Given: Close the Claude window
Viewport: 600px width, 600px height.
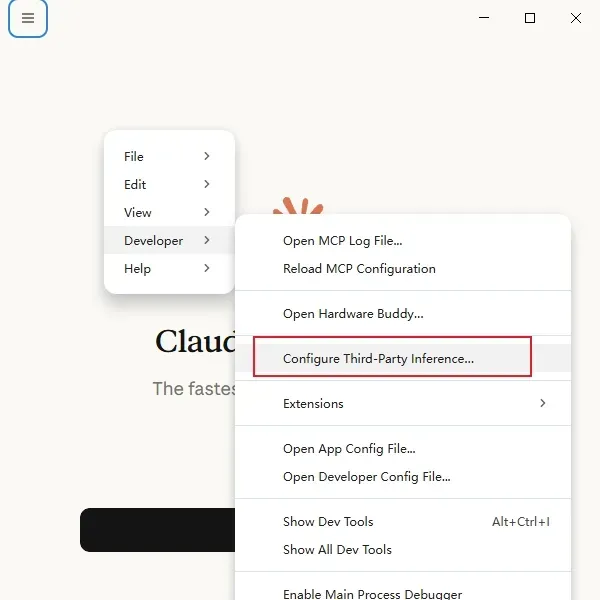Looking at the screenshot, I should (x=576, y=18).
